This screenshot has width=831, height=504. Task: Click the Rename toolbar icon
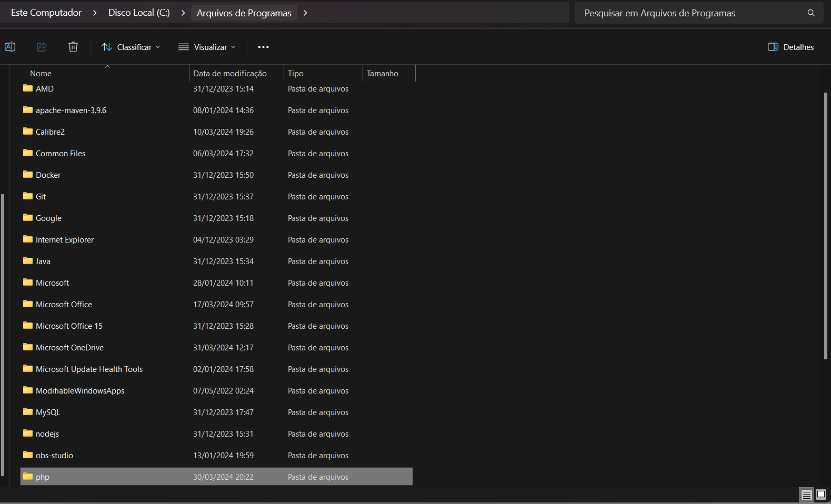10,47
